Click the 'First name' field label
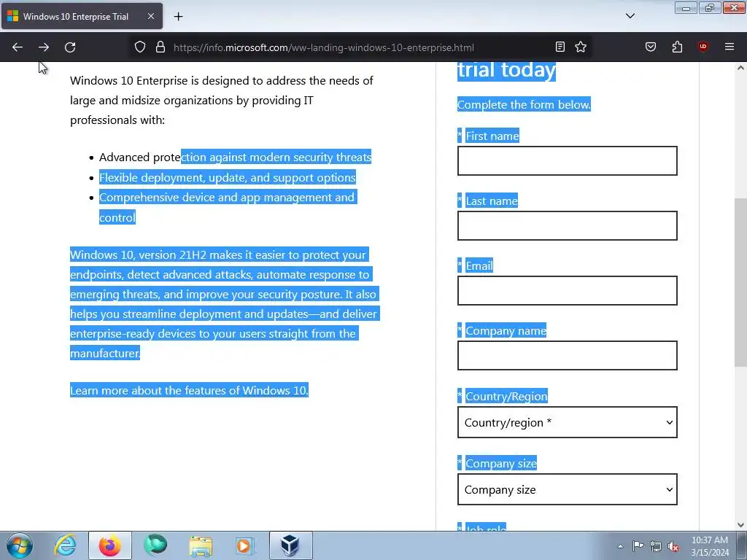The image size is (747, 560). point(492,136)
